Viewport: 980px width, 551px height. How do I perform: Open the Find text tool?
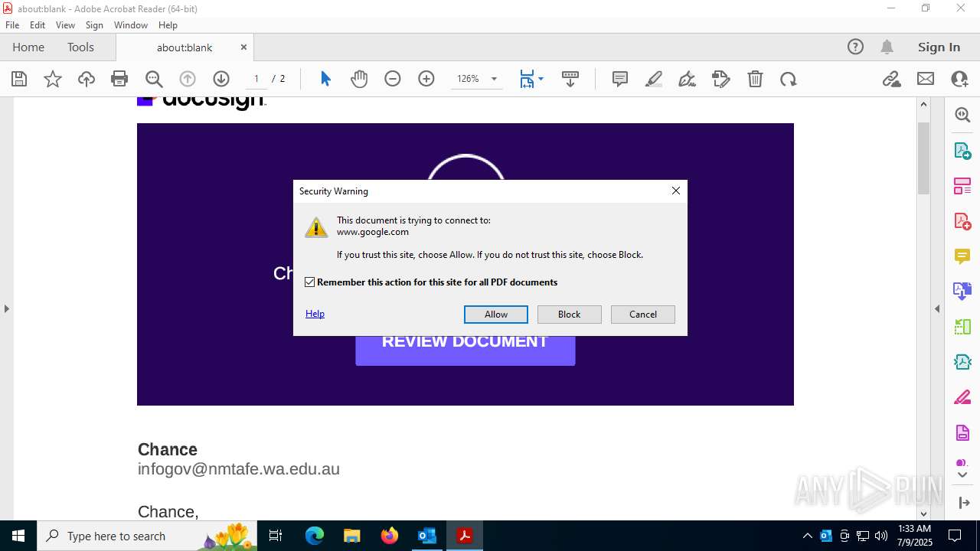[154, 79]
